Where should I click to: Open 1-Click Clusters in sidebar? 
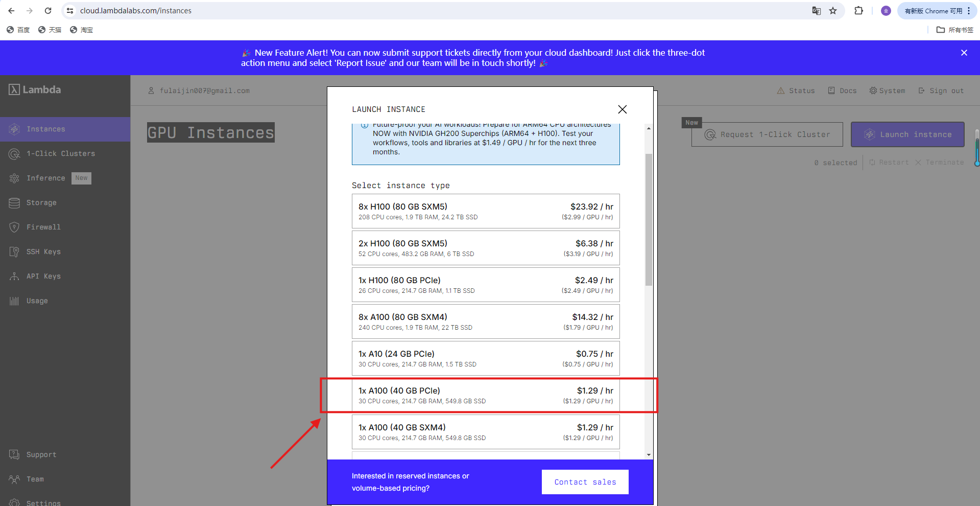pos(65,154)
